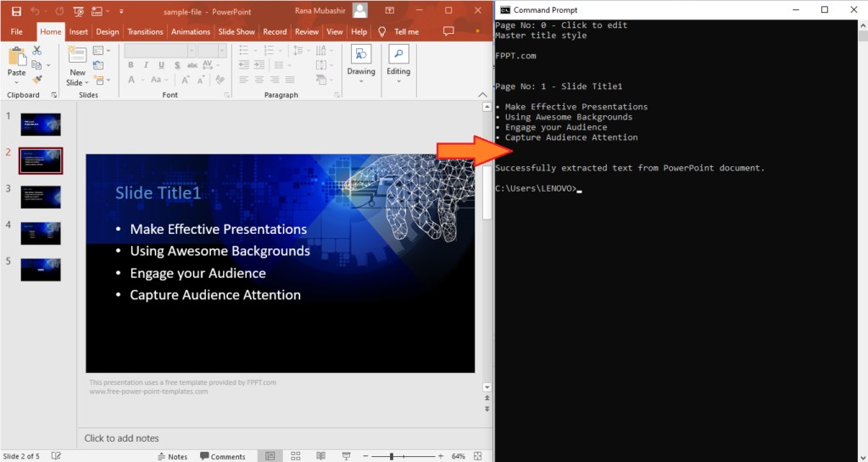Viewport: 868px width, 462px height.
Task: Select the Format Painter brush icon
Action: tap(37, 79)
